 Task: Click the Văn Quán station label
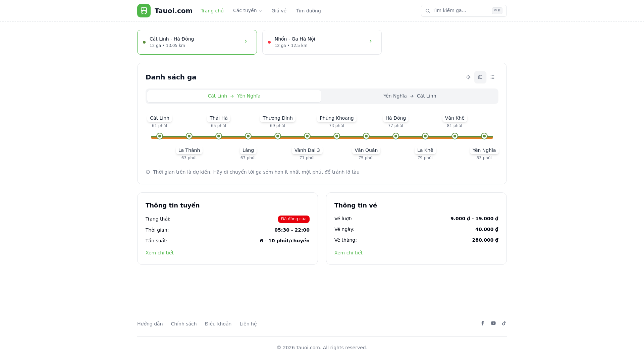tap(366, 150)
